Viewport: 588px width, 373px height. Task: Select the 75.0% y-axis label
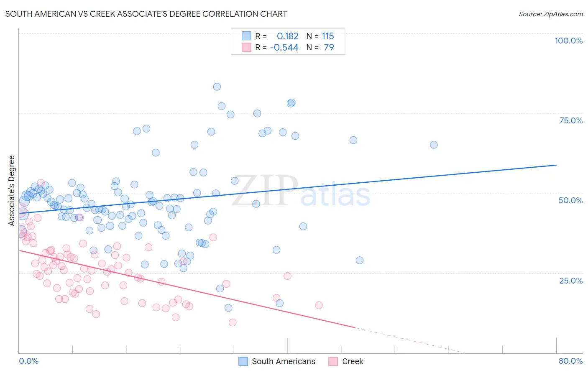point(571,120)
